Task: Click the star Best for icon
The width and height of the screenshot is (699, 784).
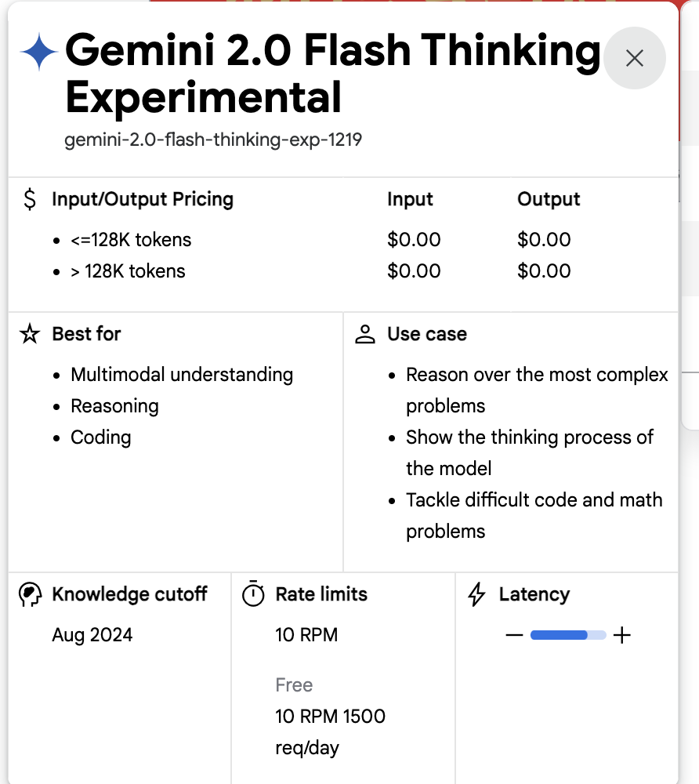Action: 30,334
